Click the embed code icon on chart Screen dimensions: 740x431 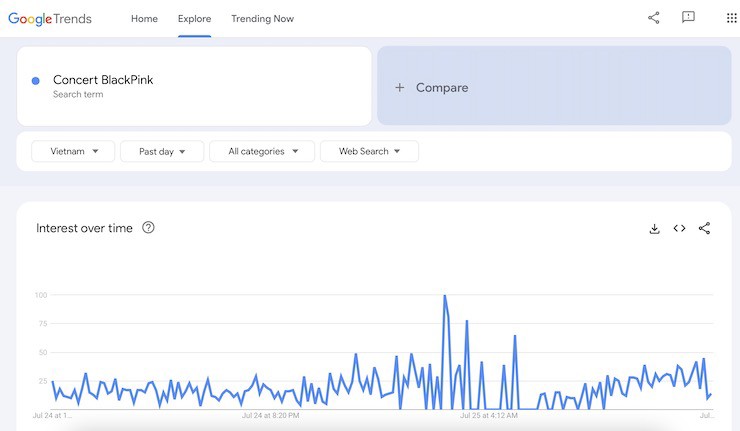tap(679, 229)
